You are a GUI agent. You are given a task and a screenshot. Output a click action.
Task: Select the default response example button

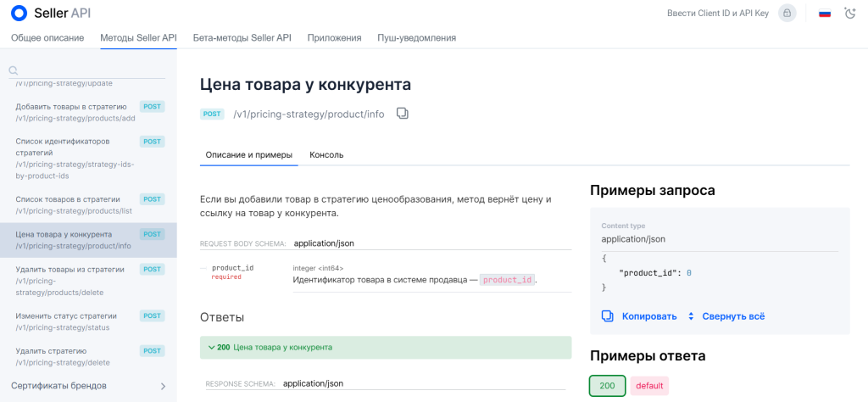[649, 385]
